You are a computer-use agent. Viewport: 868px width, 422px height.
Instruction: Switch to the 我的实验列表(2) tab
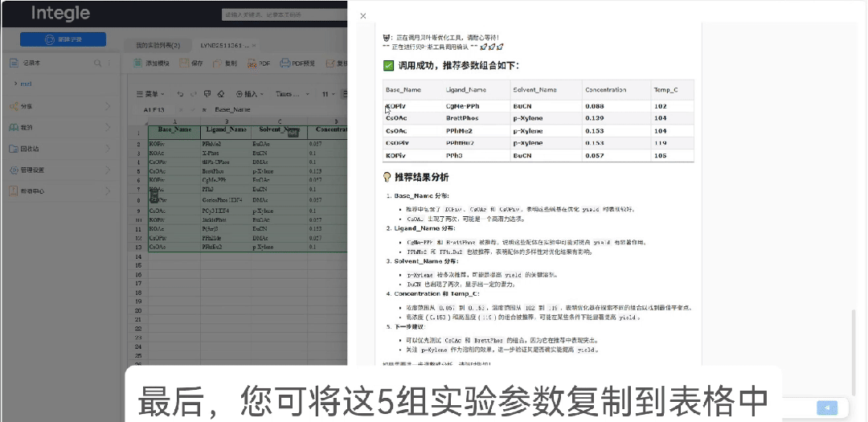coord(158,45)
